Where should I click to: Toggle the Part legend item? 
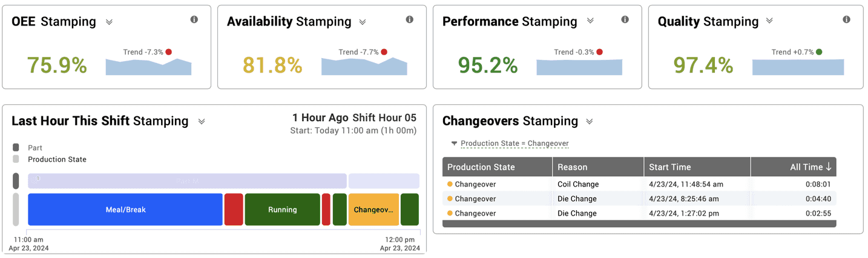[16, 148]
